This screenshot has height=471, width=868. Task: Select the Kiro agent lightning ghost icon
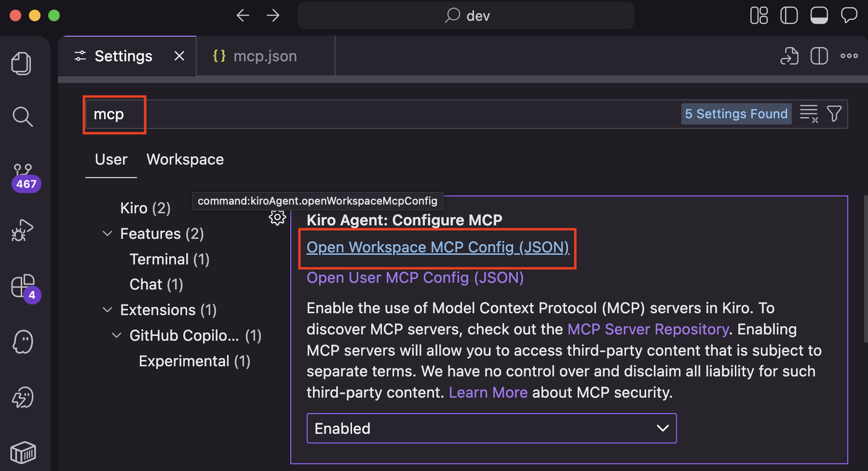(22, 397)
